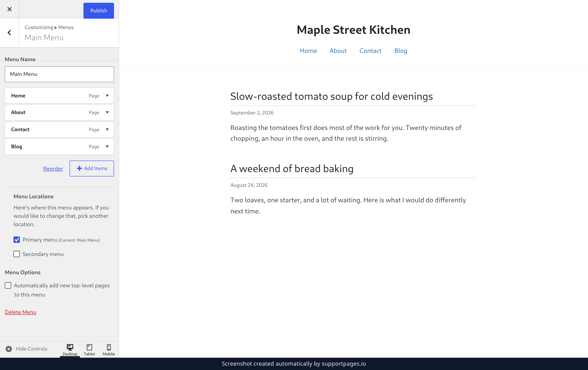This screenshot has height=370, width=588.
Task: Click the Add Items button
Action: [x=92, y=169]
